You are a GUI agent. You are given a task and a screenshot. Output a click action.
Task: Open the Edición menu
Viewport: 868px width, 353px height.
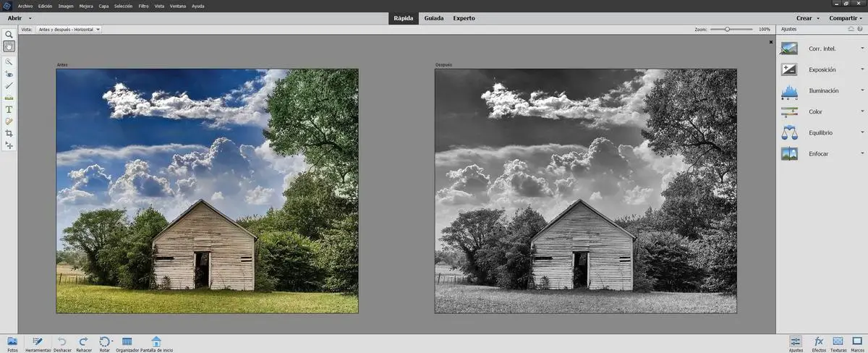tap(45, 6)
